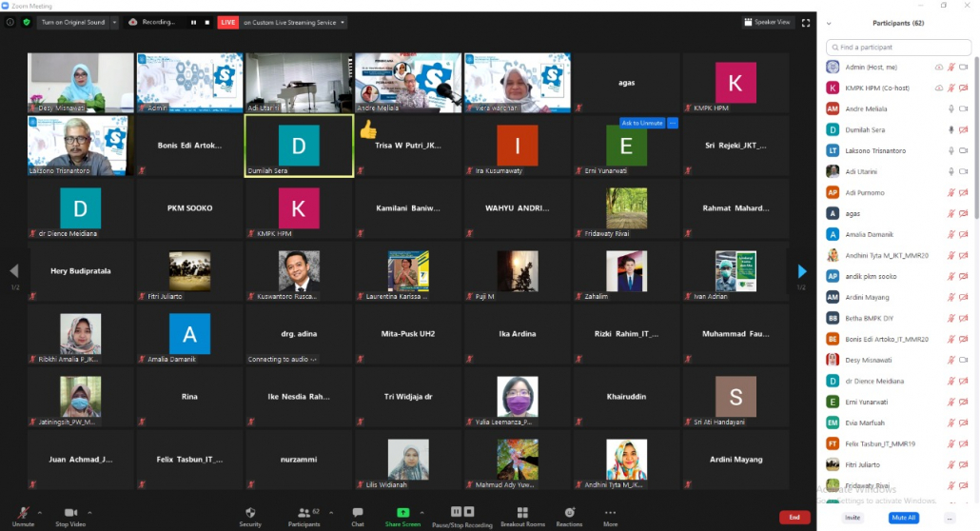
Task: Pause the recording from the top bar
Action: (x=194, y=22)
